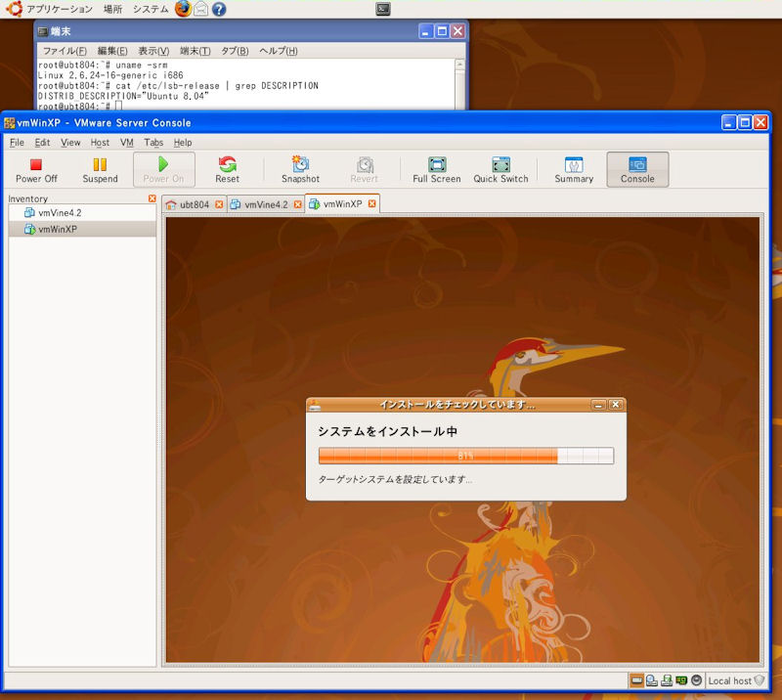Viewport: 782px width, 700px height.
Task: Open the terminal's タブ menu
Action: [x=235, y=51]
